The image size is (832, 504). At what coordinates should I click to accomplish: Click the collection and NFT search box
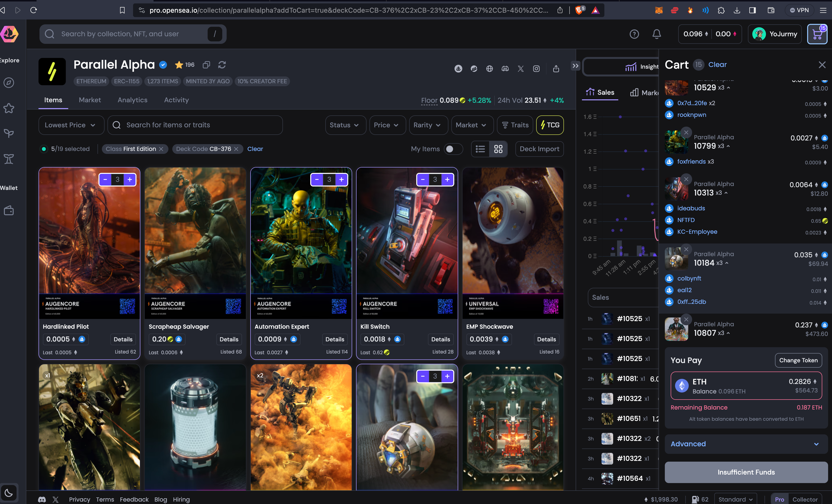[133, 34]
